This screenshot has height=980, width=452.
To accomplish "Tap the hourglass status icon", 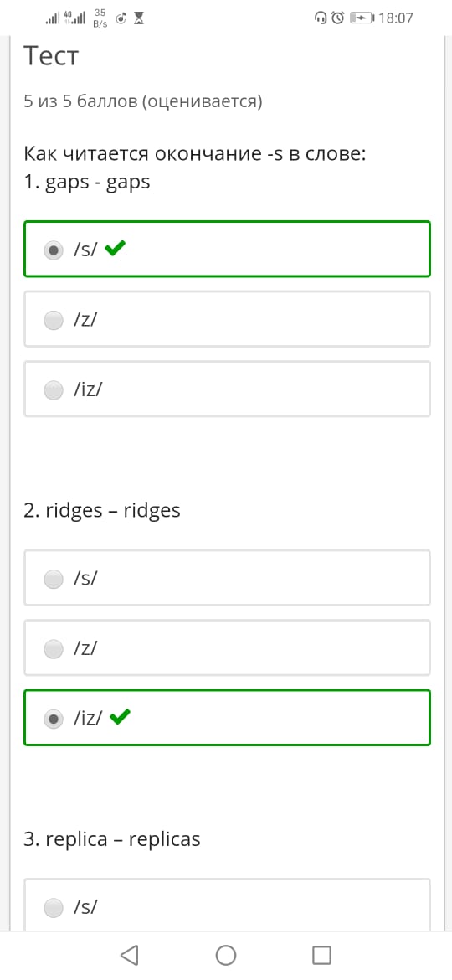I will pos(139,18).
